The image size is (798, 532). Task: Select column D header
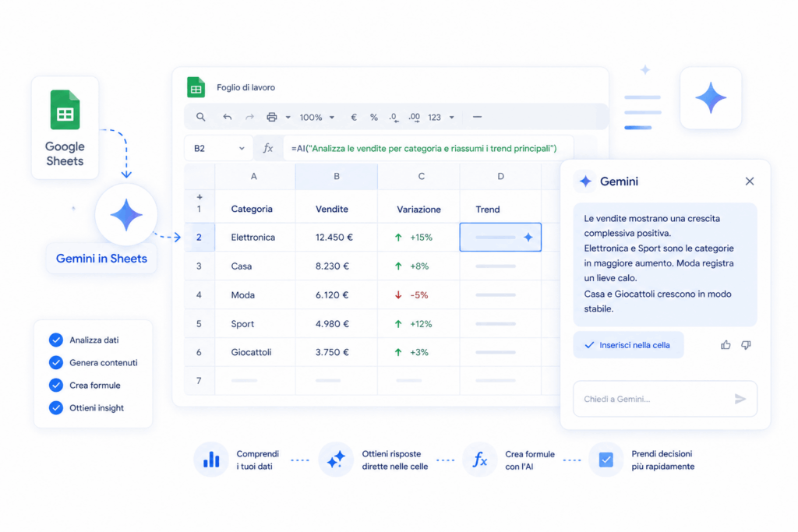[x=501, y=177]
